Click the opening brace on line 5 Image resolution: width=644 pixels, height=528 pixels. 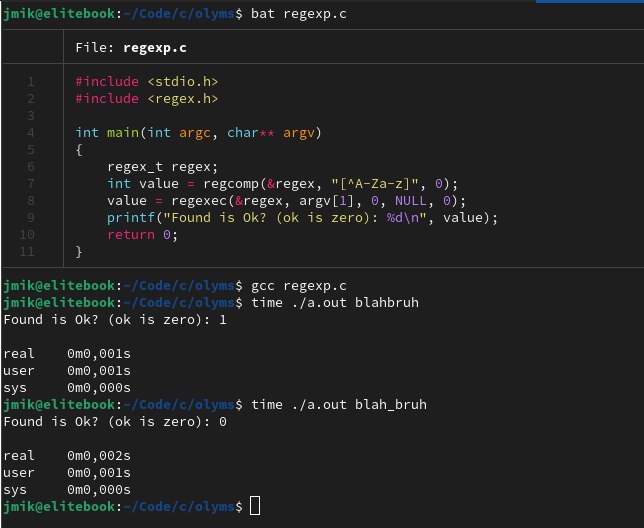[x=79, y=150]
